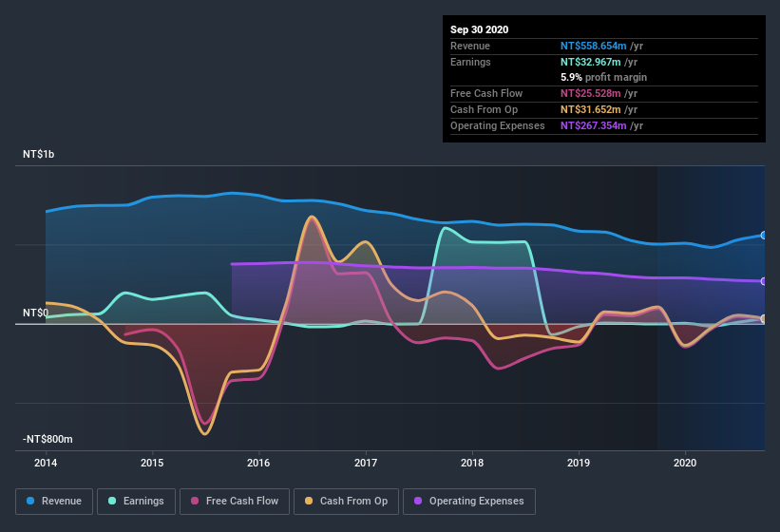Click the NT$267.354m operating expenses value
The height and width of the screenshot is (532, 780).
[594, 125]
